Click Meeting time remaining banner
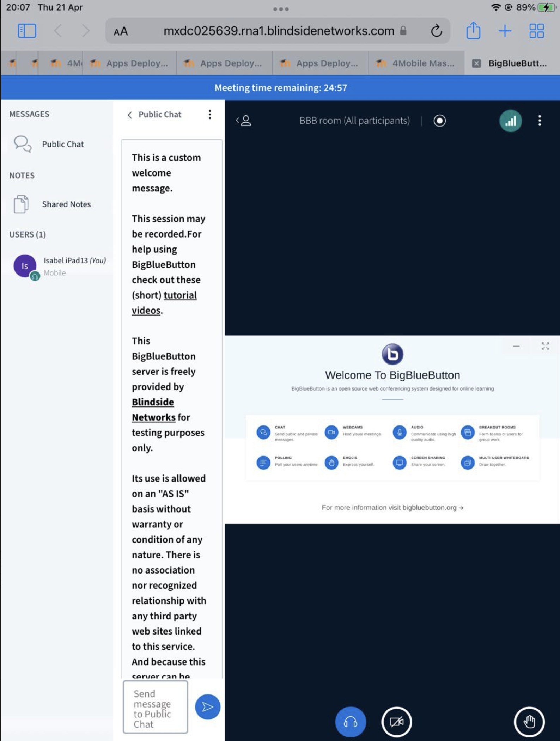 click(x=281, y=88)
